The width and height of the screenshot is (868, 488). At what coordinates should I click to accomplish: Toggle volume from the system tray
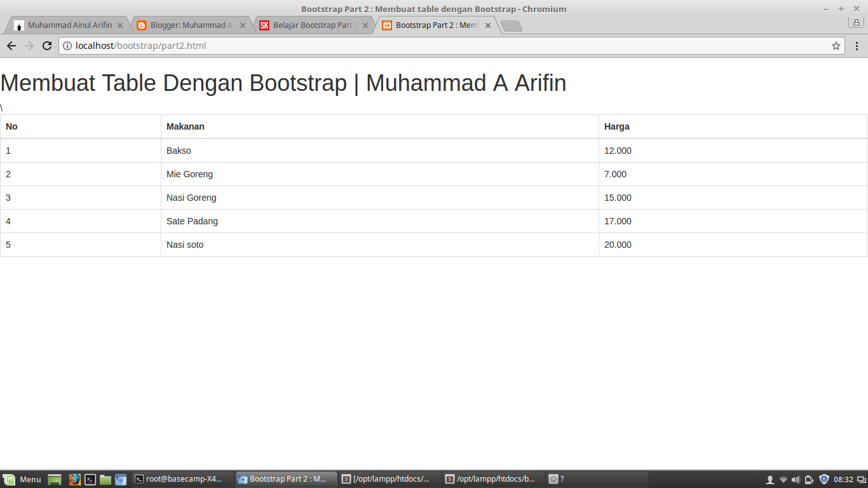795,479
